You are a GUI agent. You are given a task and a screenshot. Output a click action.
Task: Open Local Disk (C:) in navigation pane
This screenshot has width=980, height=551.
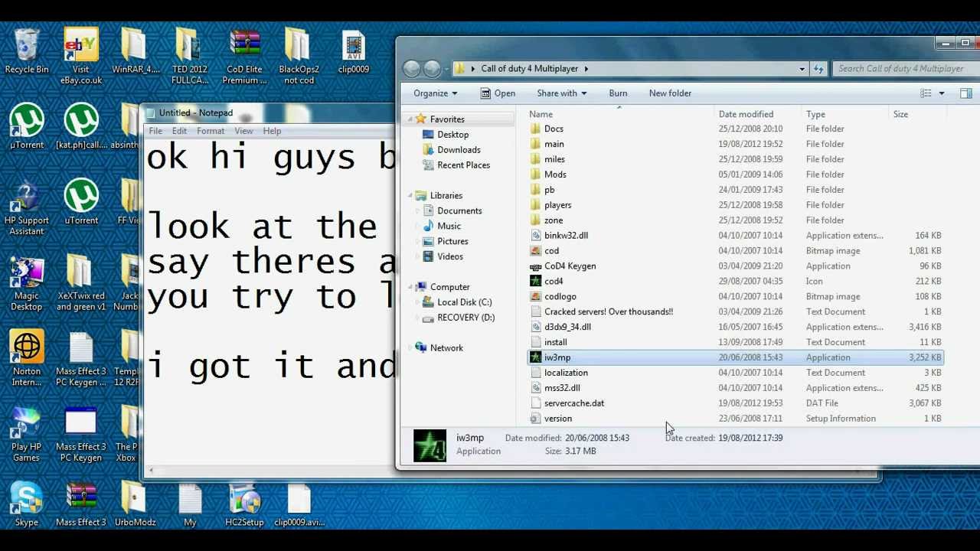click(x=464, y=302)
